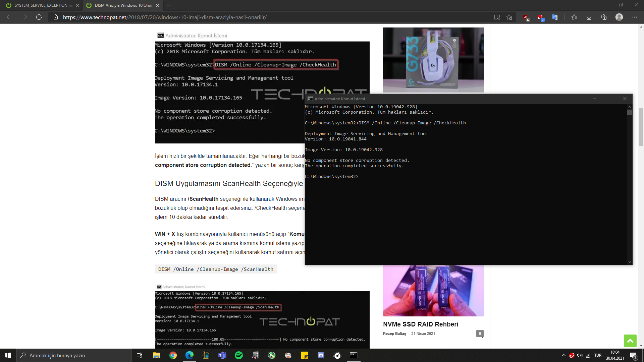
Task: Click the command prompt vertical scrollbar down arrow
Action: (630, 262)
